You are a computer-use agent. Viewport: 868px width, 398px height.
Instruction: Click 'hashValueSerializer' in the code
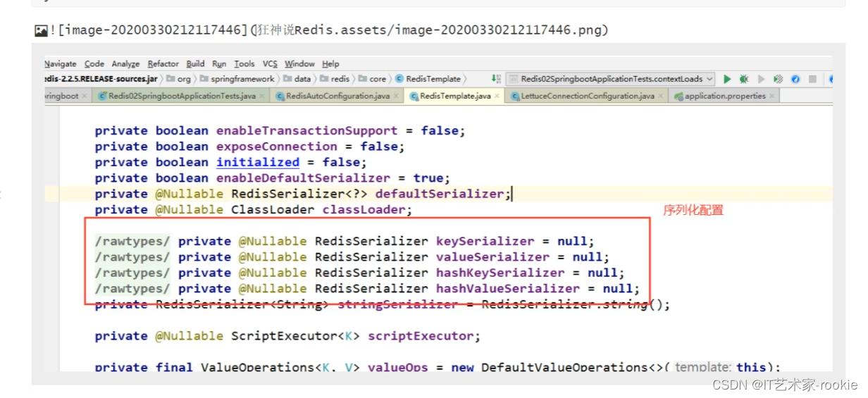pyautogui.click(x=508, y=289)
